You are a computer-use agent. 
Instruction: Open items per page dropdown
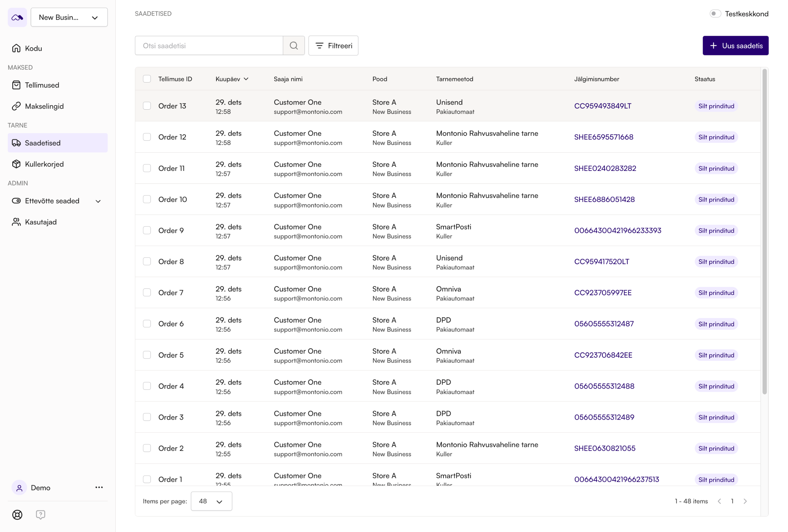pos(211,501)
